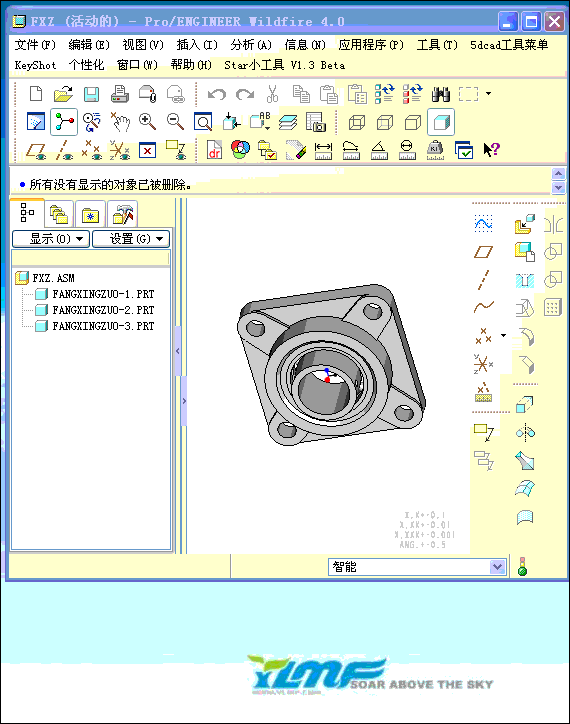Open the 视图(V) menu
Image resolution: width=570 pixels, height=724 pixels.
coord(143,45)
